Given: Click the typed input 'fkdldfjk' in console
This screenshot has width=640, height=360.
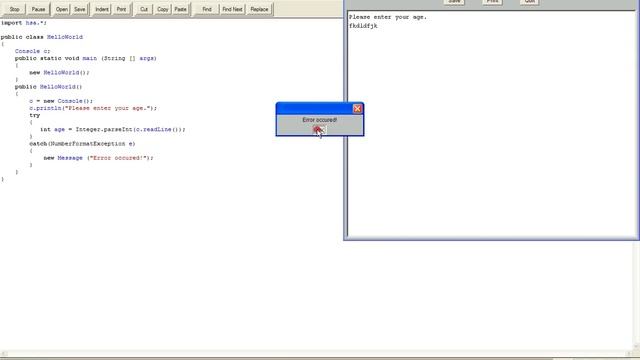Looking at the screenshot, I should 363,26.
